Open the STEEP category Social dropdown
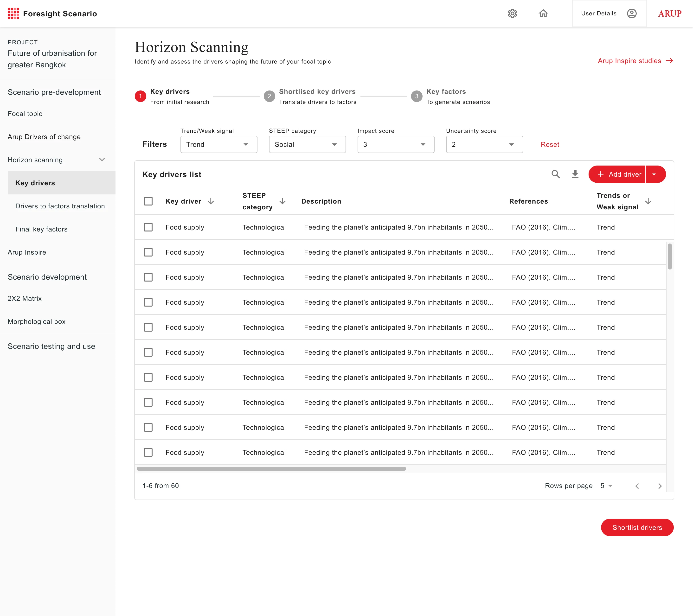Screen dimensions: 693x616 click(307, 144)
